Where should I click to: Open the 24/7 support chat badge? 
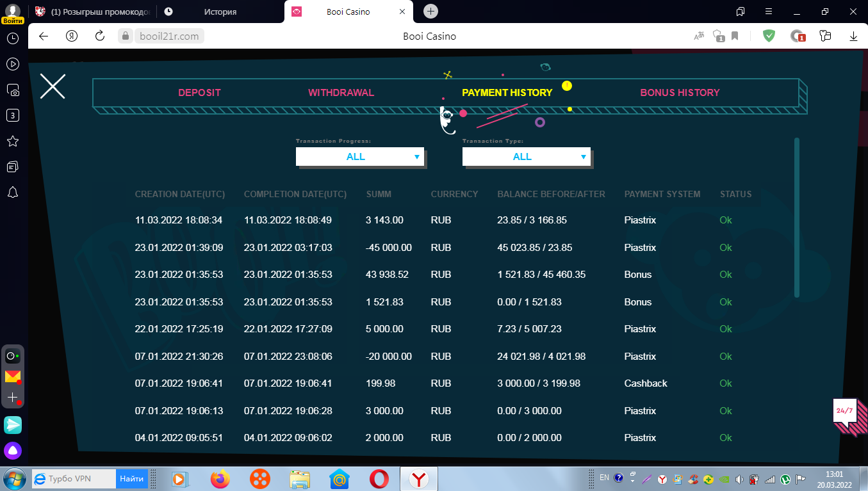(844, 410)
